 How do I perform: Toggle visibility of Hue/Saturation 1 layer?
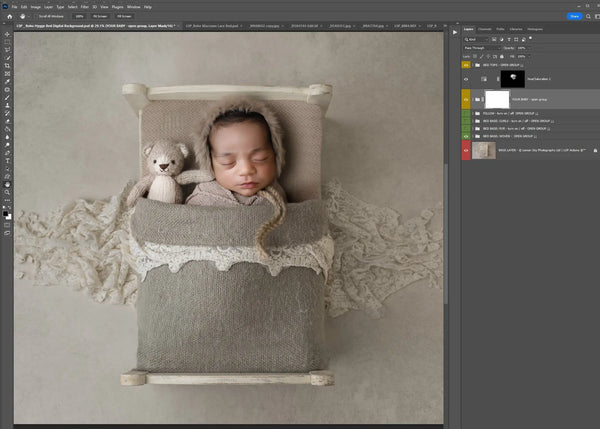(x=467, y=78)
